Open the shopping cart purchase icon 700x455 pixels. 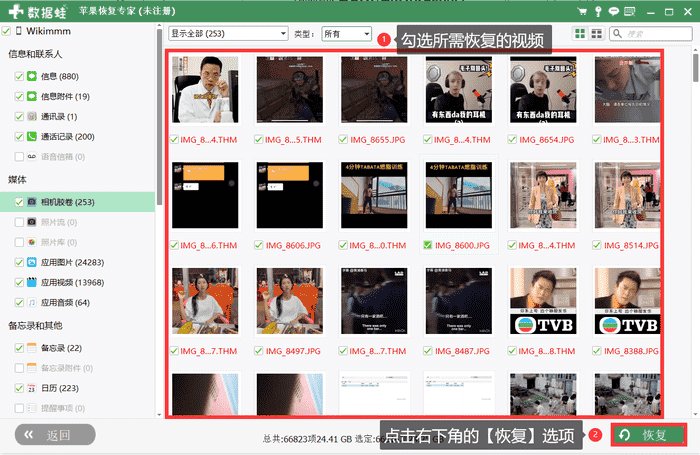pos(582,11)
